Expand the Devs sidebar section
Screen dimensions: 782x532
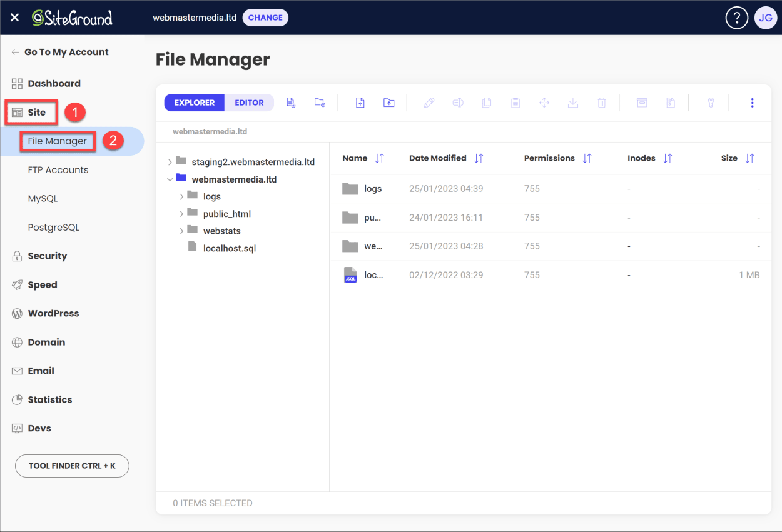pyautogui.click(x=31, y=429)
